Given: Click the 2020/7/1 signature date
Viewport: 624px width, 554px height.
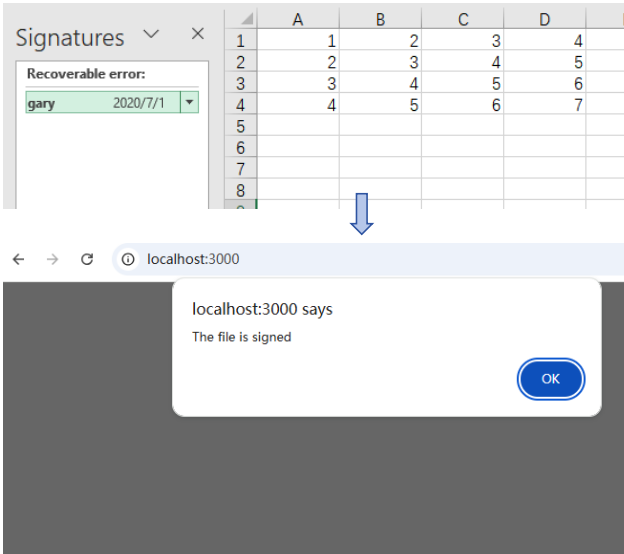Looking at the screenshot, I should pos(138,103).
